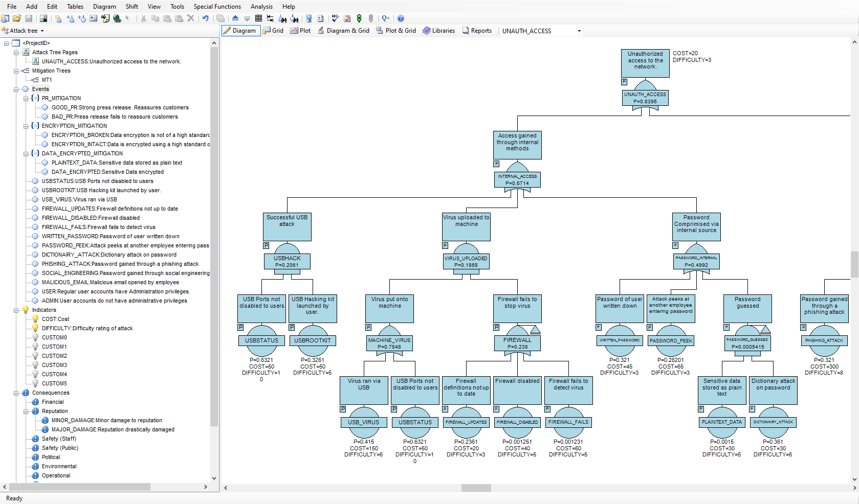The image size is (859, 504).
Task: Click the spell check ABC icon
Action: [335, 18]
